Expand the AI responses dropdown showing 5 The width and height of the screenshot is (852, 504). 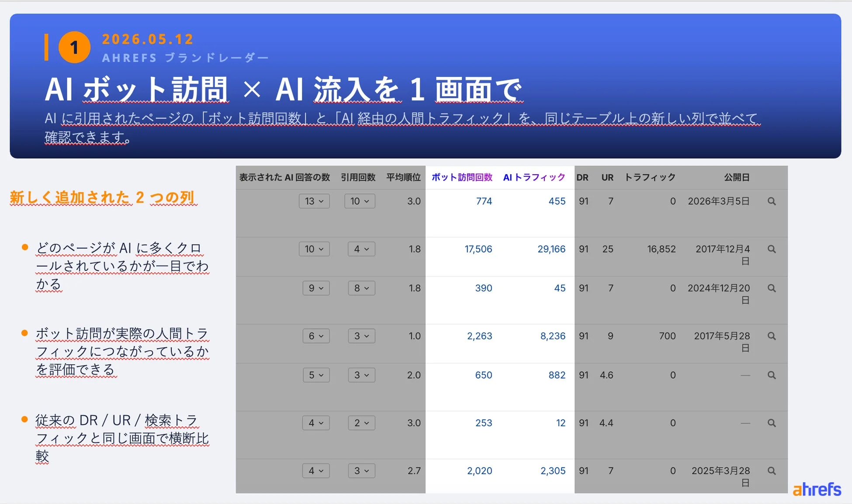coord(316,375)
